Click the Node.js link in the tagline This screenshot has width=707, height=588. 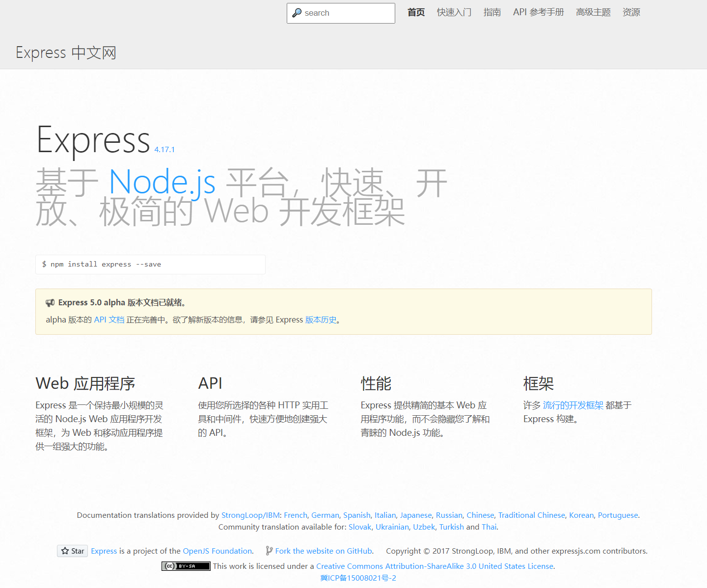click(162, 183)
